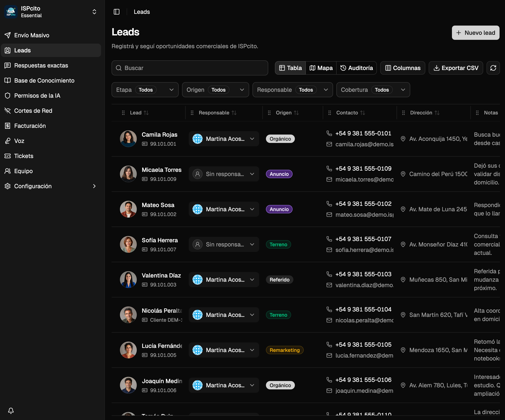Go to Facturación section
The width and height of the screenshot is (505, 420).
(51, 126)
